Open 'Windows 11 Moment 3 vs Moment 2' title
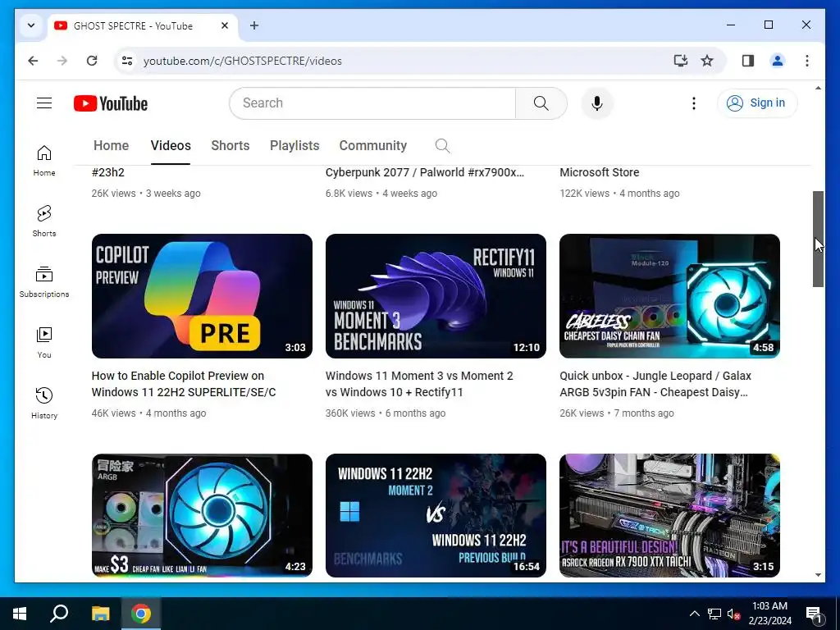 click(x=419, y=384)
